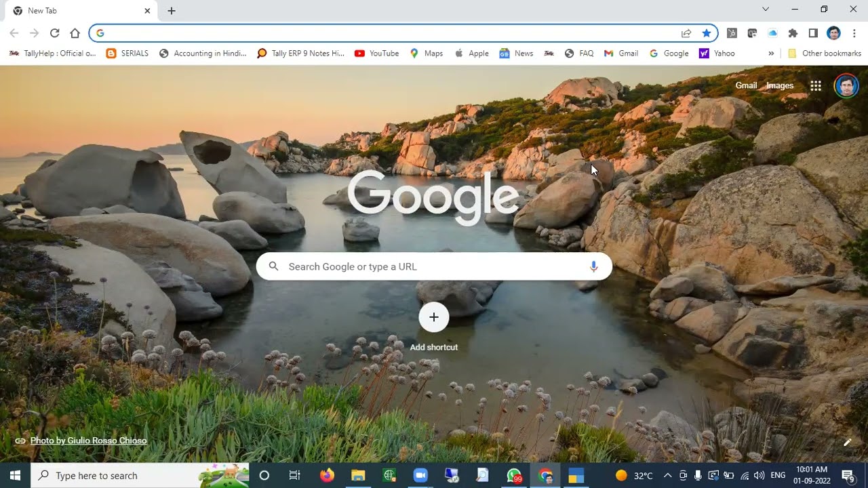The width and height of the screenshot is (868, 488).
Task: Open Tally ERP 9 Notes bookmark
Action: tap(301, 54)
